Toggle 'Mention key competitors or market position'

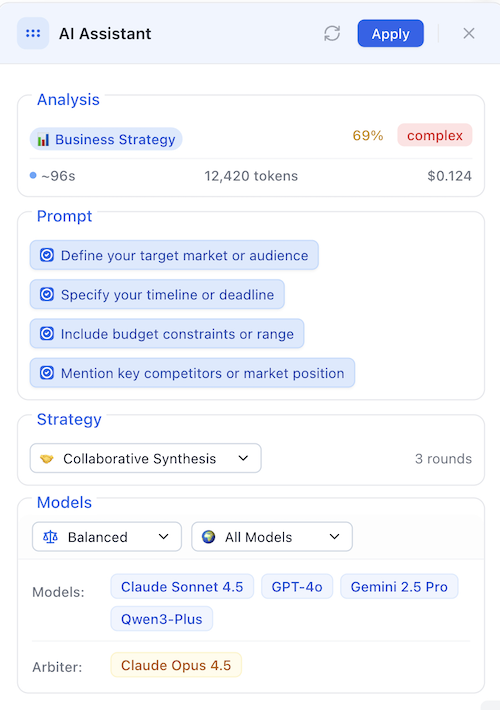pos(192,373)
